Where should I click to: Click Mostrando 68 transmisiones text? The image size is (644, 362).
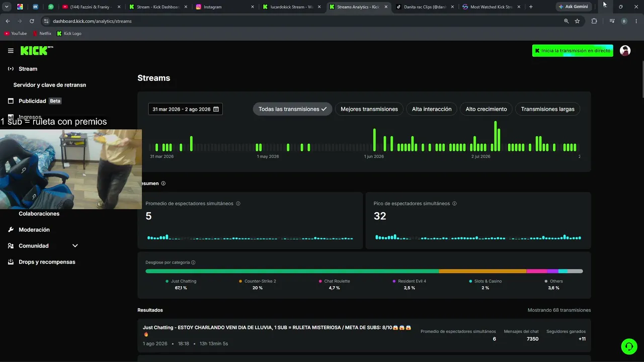(x=559, y=310)
